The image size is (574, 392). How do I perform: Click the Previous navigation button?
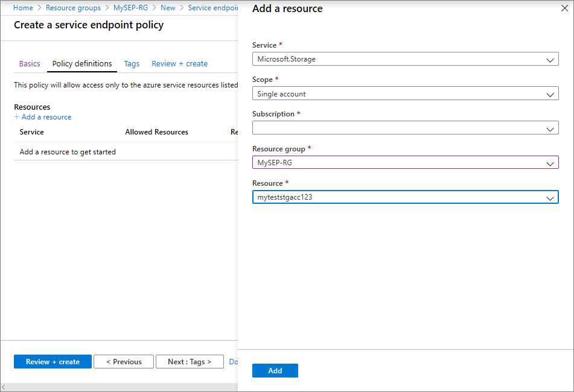123,361
